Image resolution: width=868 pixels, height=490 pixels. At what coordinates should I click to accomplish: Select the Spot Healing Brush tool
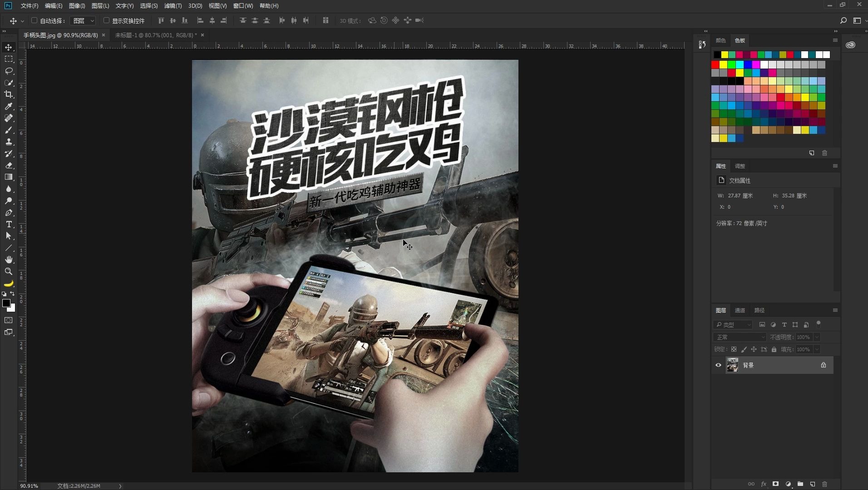point(9,118)
